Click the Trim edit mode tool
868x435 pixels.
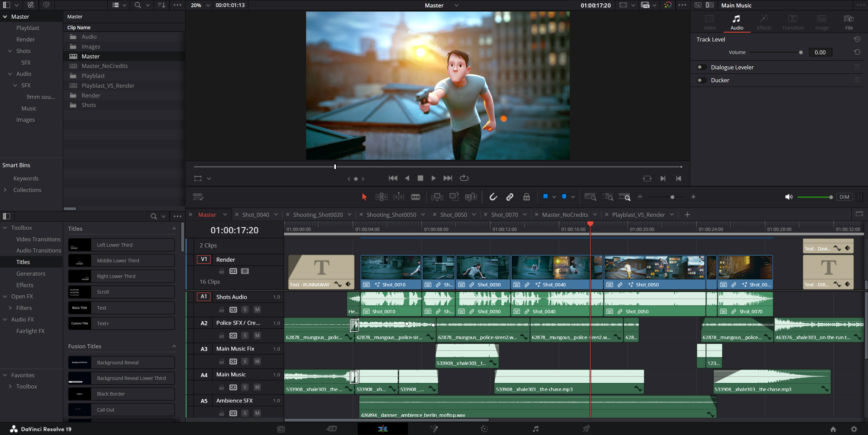[381, 197]
